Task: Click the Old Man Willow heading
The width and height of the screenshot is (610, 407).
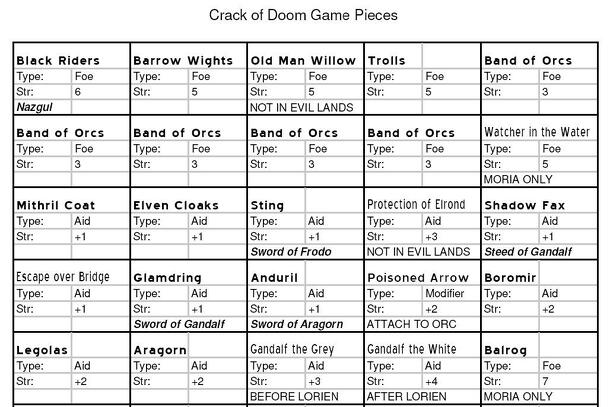Action: tap(303, 61)
